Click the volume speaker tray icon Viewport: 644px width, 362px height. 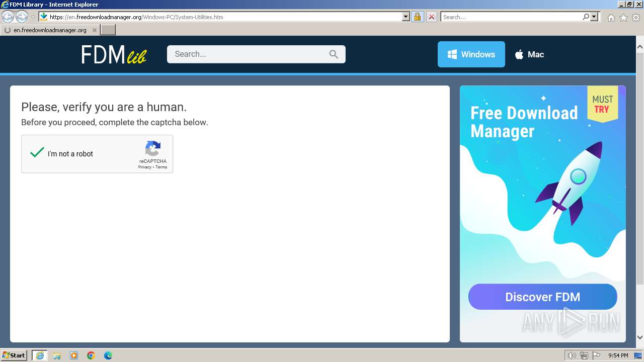pos(572,355)
